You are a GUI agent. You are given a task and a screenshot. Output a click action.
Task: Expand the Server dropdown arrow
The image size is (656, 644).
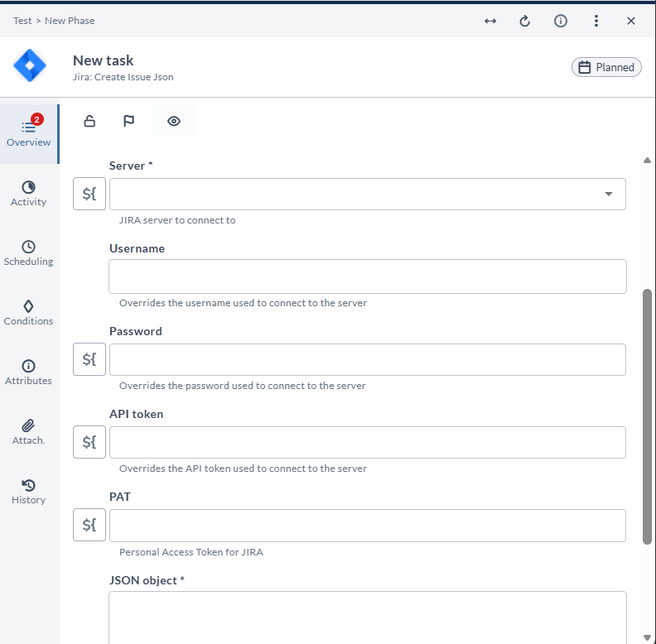(x=609, y=194)
